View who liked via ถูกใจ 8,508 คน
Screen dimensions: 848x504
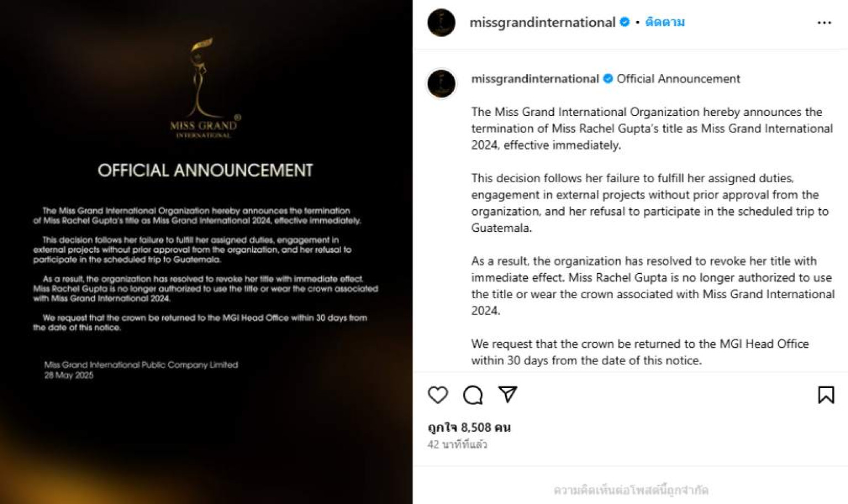469,427
